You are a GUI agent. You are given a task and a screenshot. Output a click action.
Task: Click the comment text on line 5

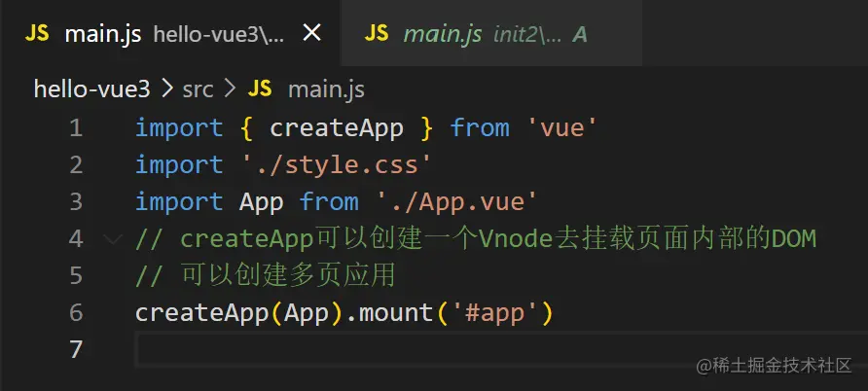[x=266, y=275]
